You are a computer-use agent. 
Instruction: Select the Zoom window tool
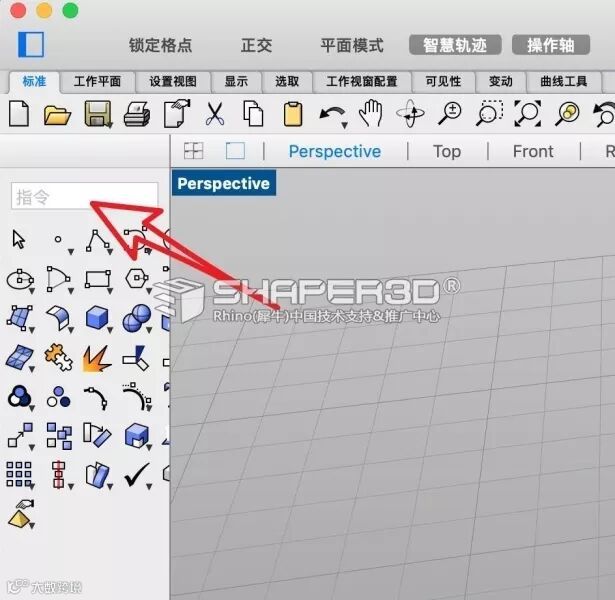[489, 113]
